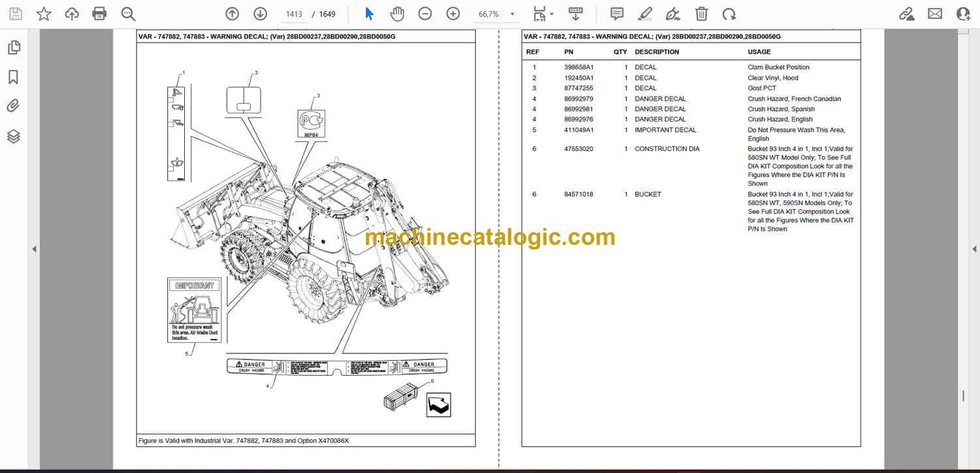Zoom in with the plus icon
Screen dimensions: 980x473
coord(453,14)
